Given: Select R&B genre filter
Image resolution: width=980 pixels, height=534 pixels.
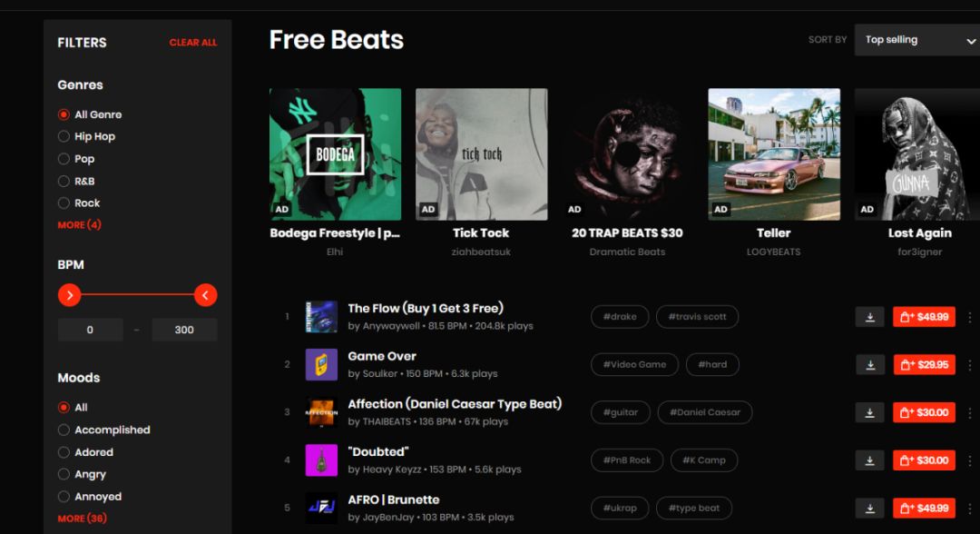Looking at the screenshot, I should 64,182.
